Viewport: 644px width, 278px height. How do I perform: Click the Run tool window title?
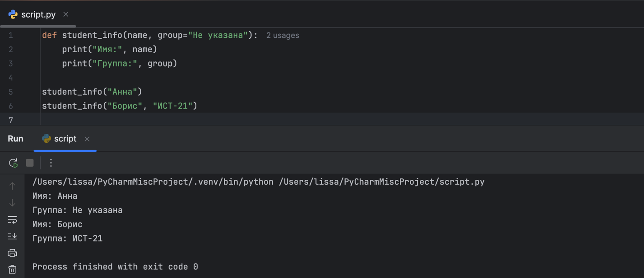[15, 139]
